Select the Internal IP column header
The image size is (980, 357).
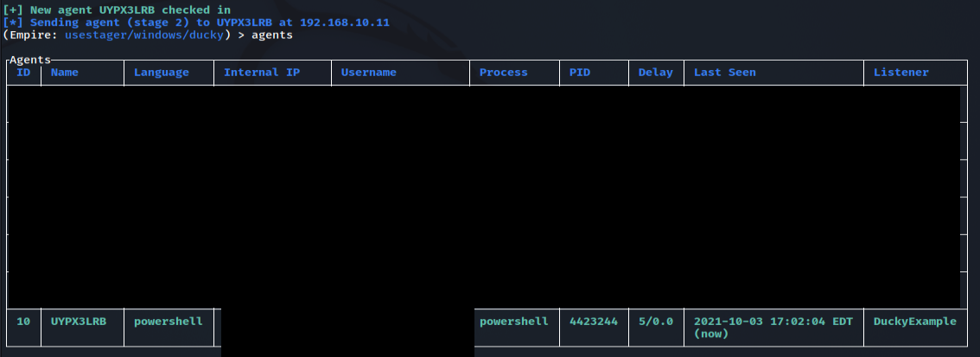click(x=262, y=73)
